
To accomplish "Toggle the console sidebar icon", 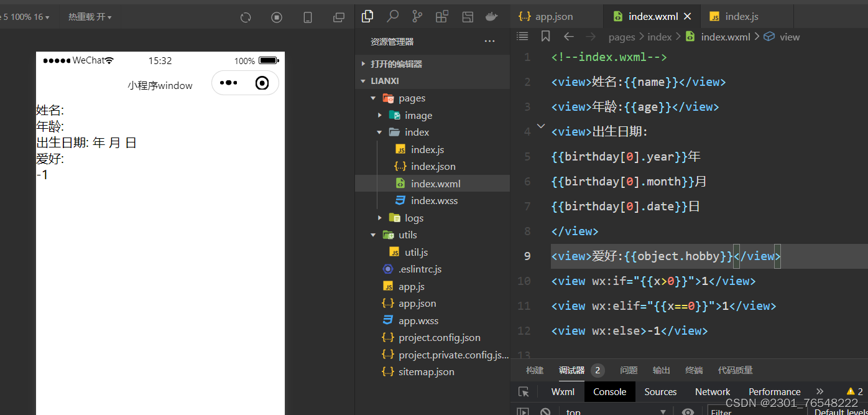I will click(x=524, y=412).
